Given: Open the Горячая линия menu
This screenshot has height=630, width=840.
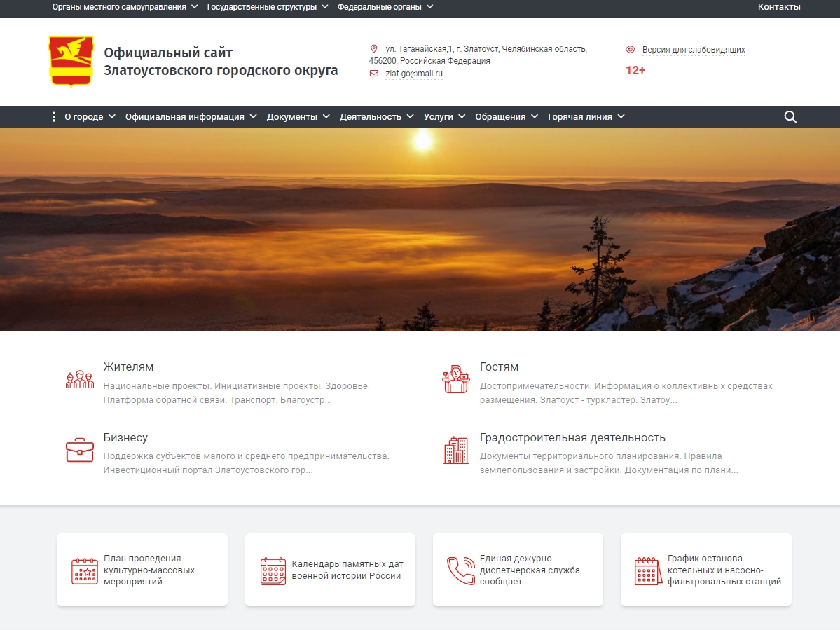Looking at the screenshot, I should click(x=586, y=117).
